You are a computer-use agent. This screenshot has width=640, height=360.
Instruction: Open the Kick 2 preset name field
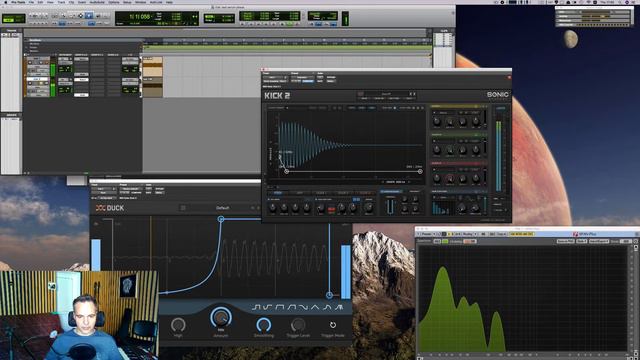tap(386, 94)
